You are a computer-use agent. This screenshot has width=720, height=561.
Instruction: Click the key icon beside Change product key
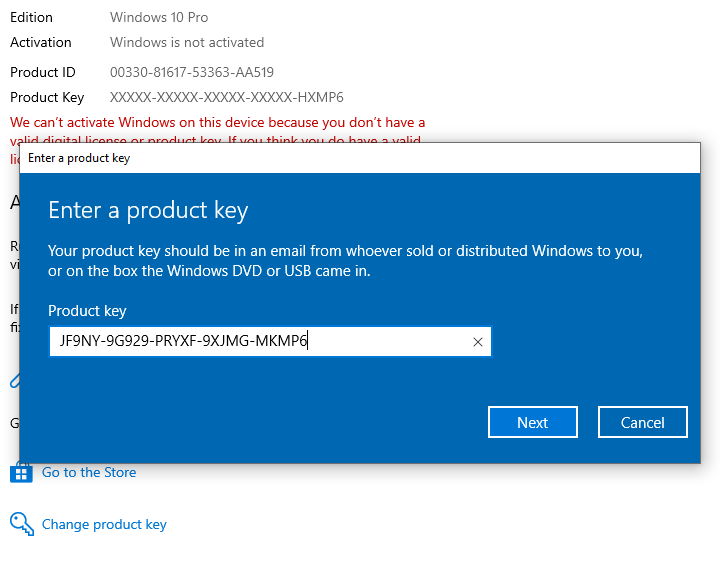click(21, 523)
